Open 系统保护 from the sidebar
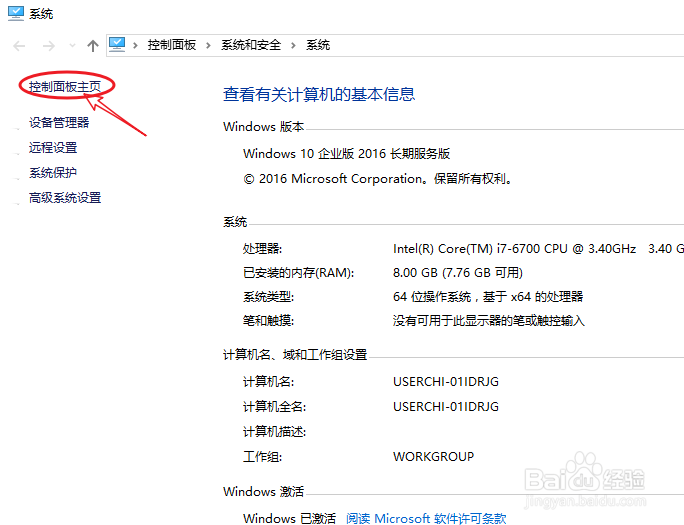 pyautogui.click(x=53, y=173)
